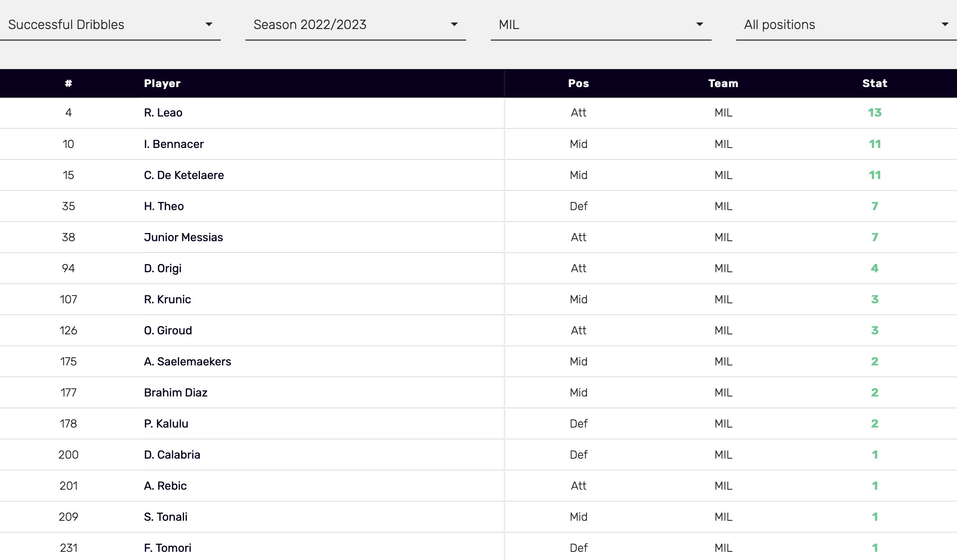Click stat value 13 for R. Leao
Image resolution: width=957 pixels, height=560 pixels.
point(875,113)
